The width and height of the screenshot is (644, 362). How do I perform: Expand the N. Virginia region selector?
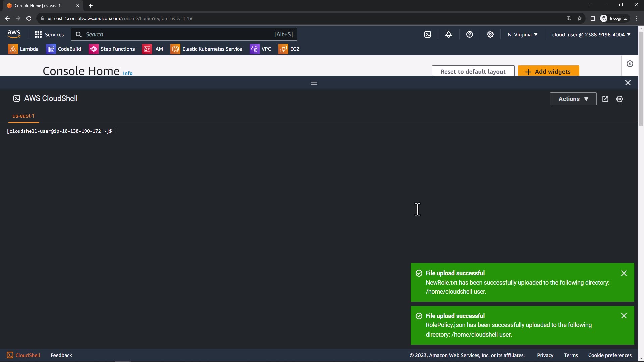522,35
